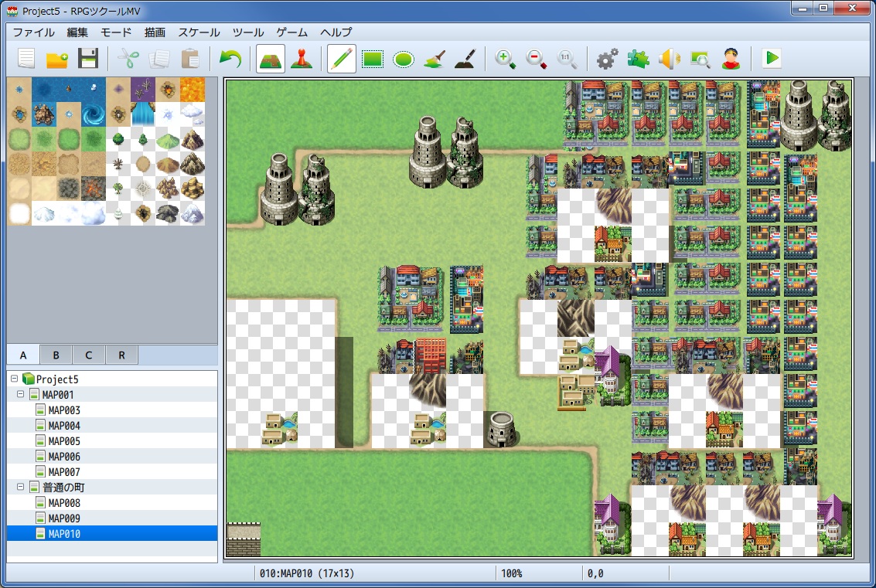Screen dimensions: 876x588
Task: Open the スケール menu
Action: [x=199, y=32]
